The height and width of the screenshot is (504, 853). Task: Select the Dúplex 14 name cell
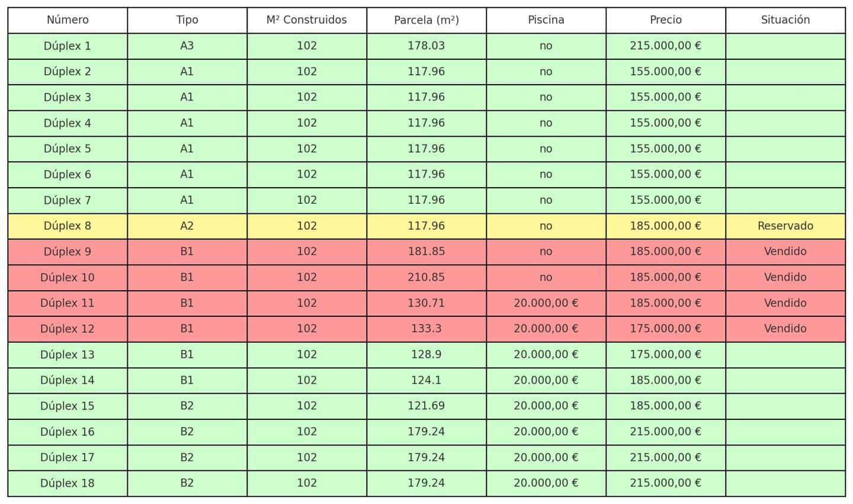[68, 380]
